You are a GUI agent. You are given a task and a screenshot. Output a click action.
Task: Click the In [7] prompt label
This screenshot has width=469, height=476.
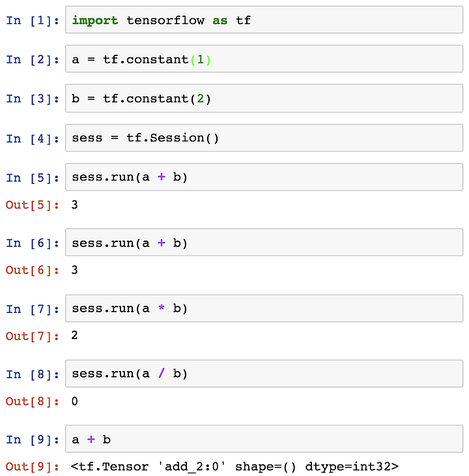pyautogui.click(x=33, y=310)
